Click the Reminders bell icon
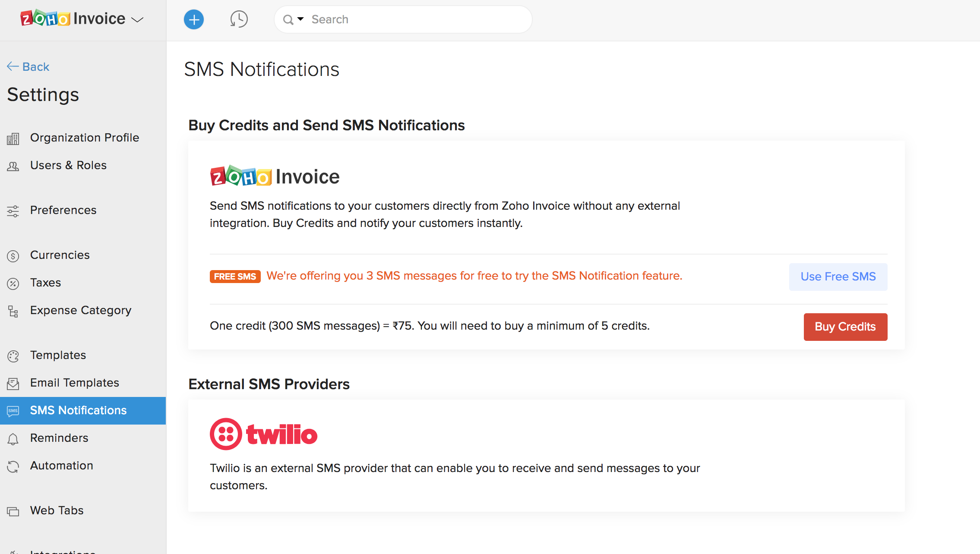The width and height of the screenshot is (980, 554). [13, 438]
